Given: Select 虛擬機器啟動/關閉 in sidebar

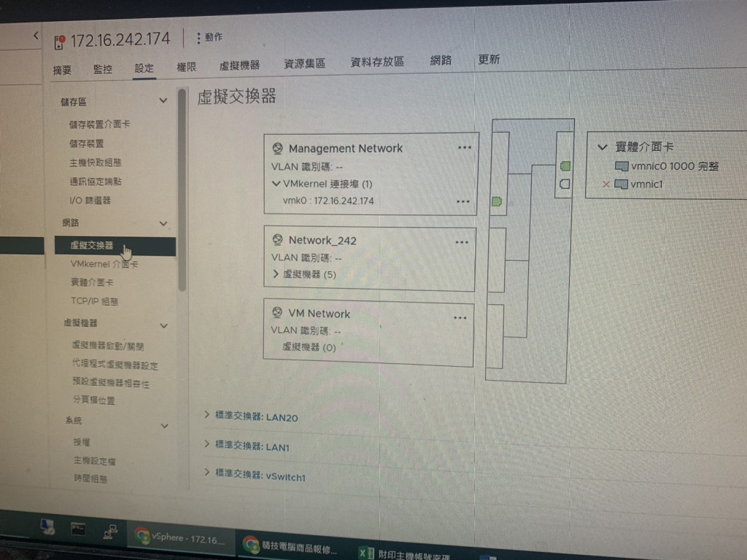Looking at the screenshot, I should click(108, 346).
